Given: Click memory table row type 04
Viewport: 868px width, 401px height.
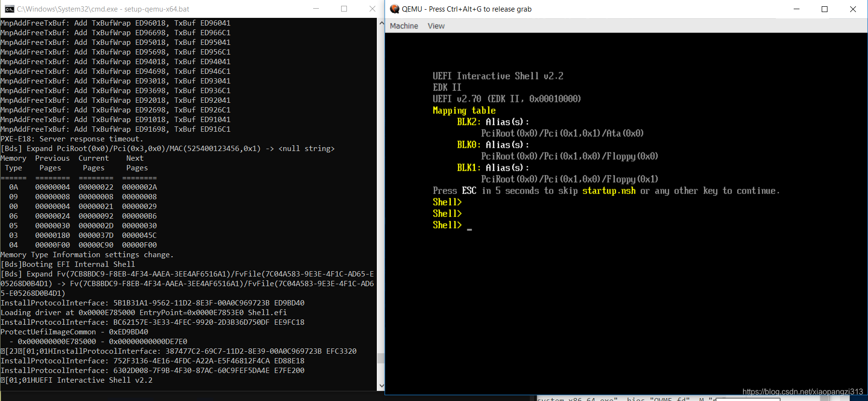Looking at the screenshot, I should [83, 245].
